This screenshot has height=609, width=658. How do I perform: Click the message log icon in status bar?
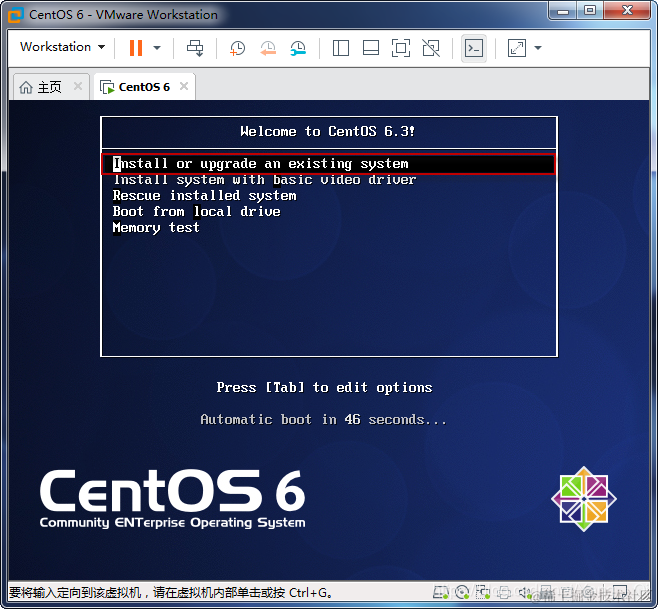coord(620,592)
